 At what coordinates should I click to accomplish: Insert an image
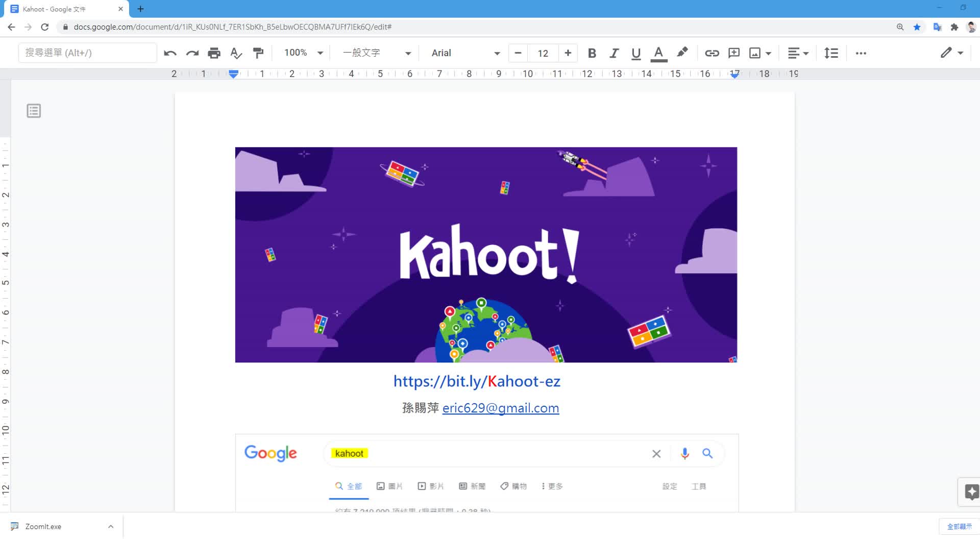(755, 53)
